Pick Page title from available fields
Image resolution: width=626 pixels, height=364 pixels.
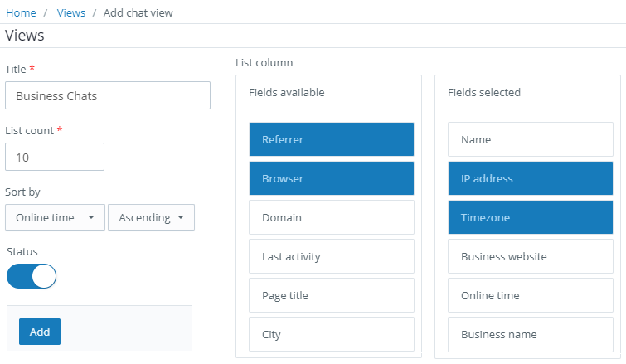(x=331, y=295)
